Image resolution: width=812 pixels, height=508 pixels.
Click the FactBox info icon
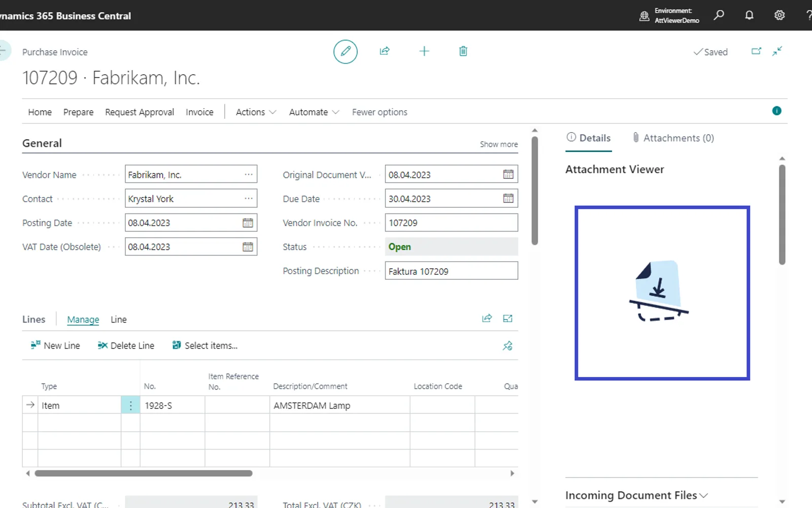pyautogui.click(x=776, y=111)
